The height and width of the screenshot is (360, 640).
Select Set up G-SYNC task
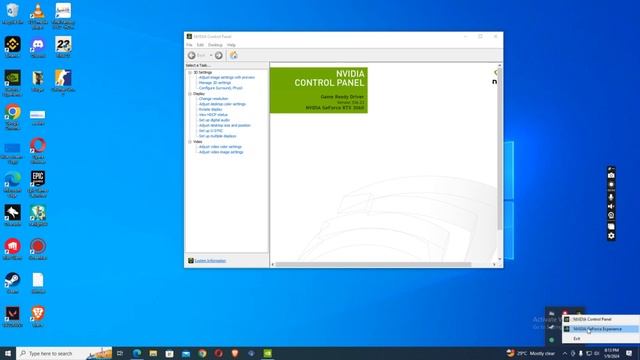[x=211, y=131]
